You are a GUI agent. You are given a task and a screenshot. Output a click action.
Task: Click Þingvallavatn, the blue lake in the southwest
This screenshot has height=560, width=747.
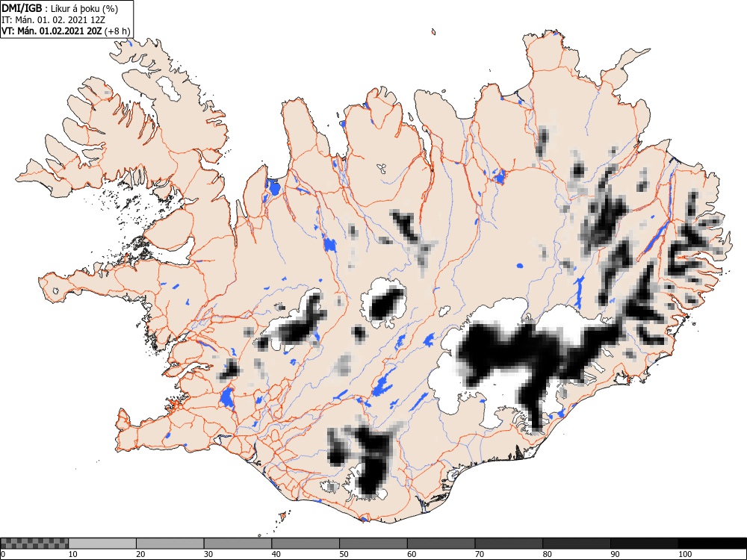click(x=227, y=398)
